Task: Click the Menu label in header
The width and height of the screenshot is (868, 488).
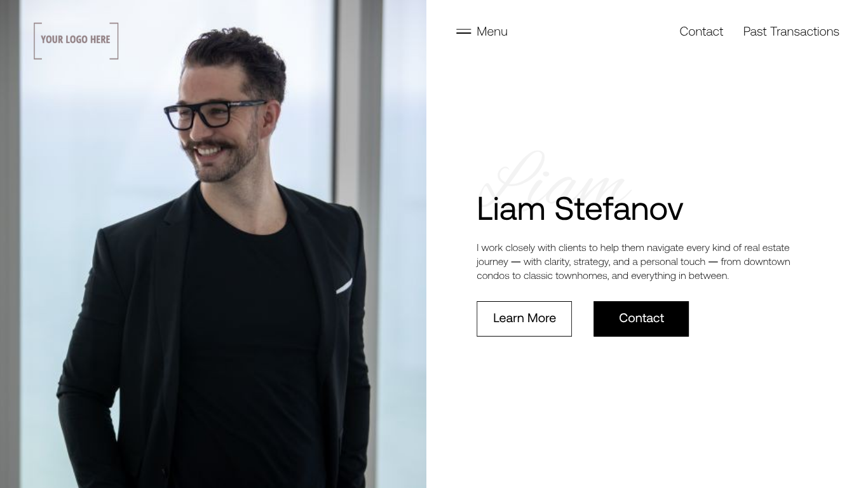Action: [x=492, y=32]
